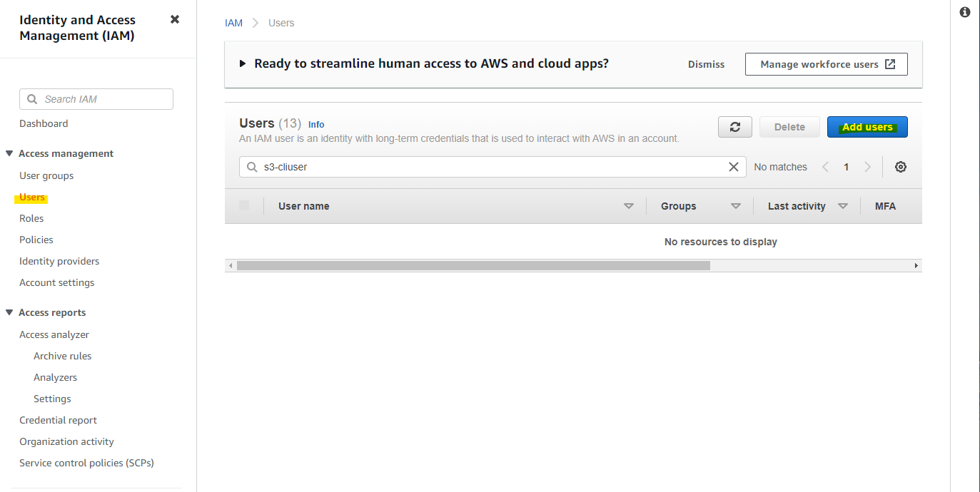The width and height of the screenshot is (980, 492).
Task: Expand the streamline human access banner
Action: coord(243,63)
